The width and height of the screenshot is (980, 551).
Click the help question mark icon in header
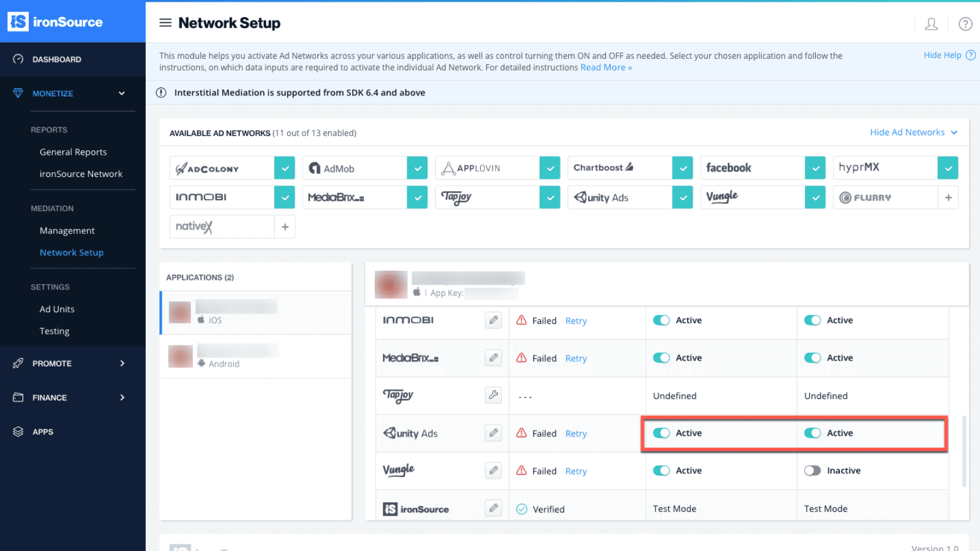965,24
